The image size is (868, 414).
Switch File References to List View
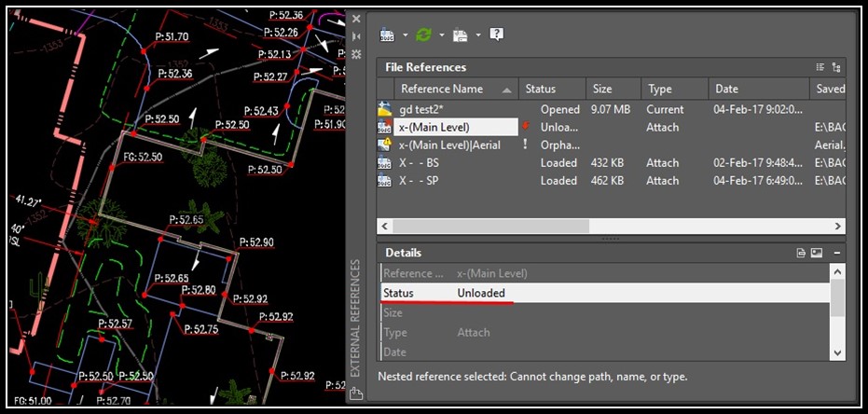[820, 67]
